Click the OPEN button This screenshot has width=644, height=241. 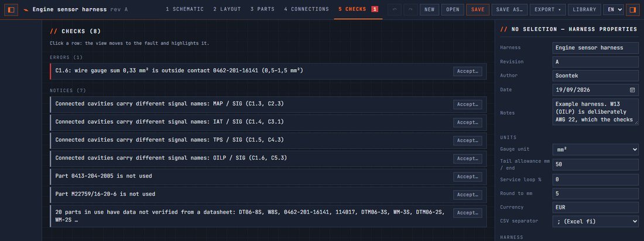pos(453,9)
